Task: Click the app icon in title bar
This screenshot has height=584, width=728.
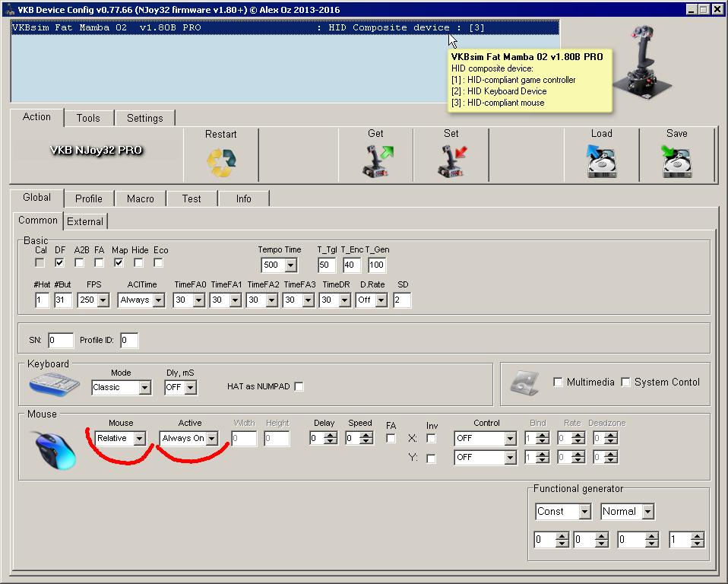Action: pyautogui.click(x=9, y=9)
